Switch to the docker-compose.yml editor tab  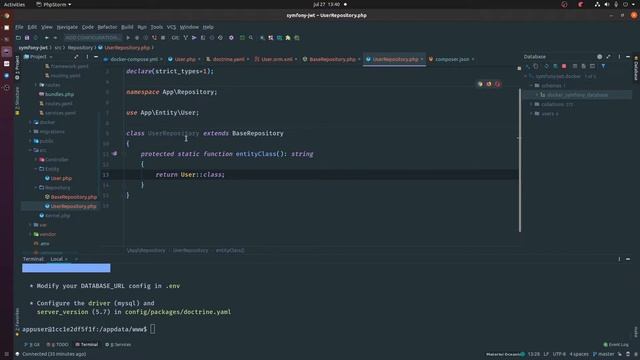point(133,59)
